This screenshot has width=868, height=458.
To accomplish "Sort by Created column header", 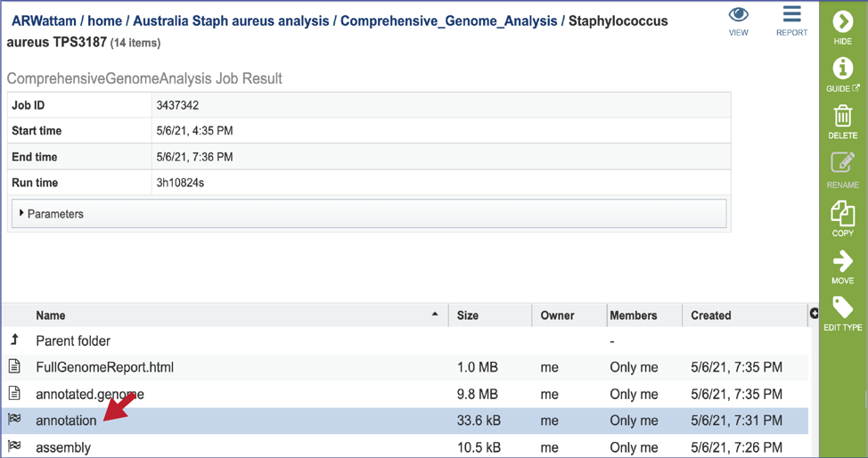I will click(711, 315).
